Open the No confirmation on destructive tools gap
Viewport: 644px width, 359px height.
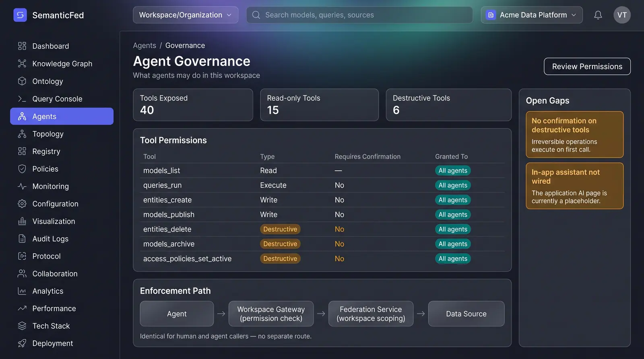click(x=574, y=134)
